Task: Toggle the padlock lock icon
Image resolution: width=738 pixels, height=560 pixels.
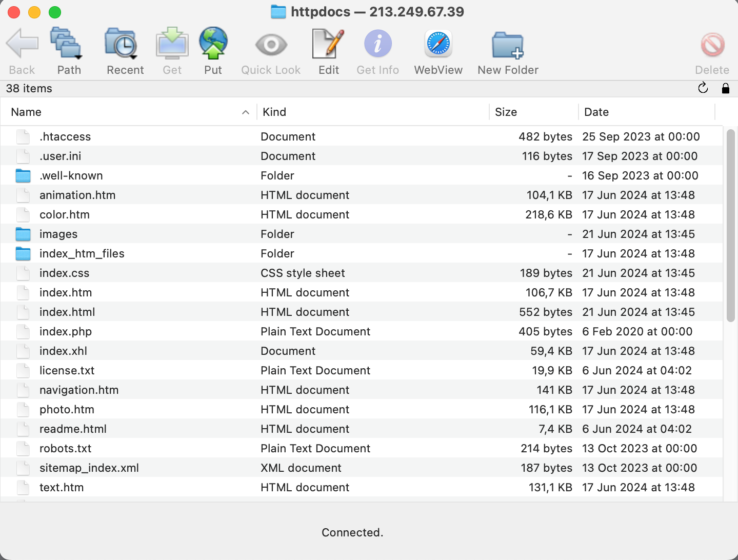Action: pyautogui.click(x=725, y=88)
